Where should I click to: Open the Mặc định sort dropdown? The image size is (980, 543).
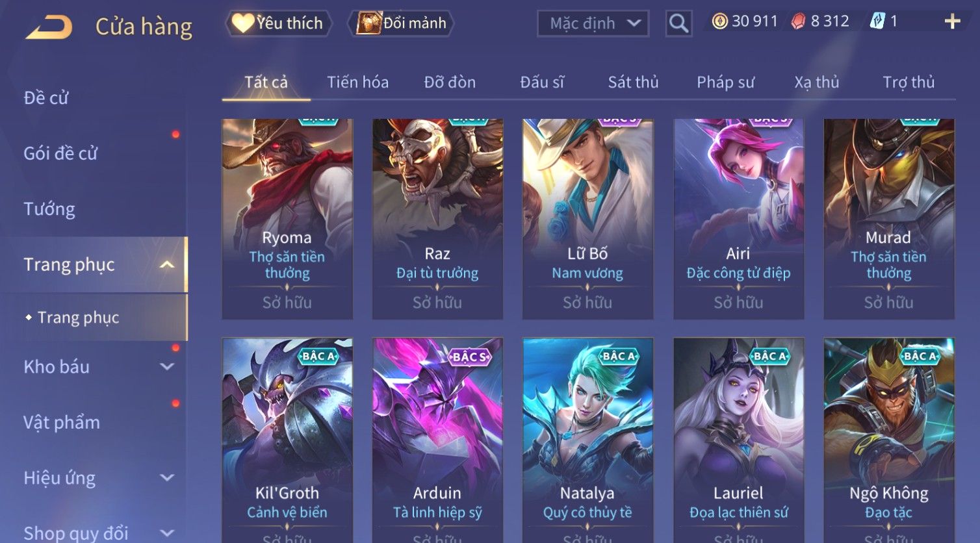[593, 24]
